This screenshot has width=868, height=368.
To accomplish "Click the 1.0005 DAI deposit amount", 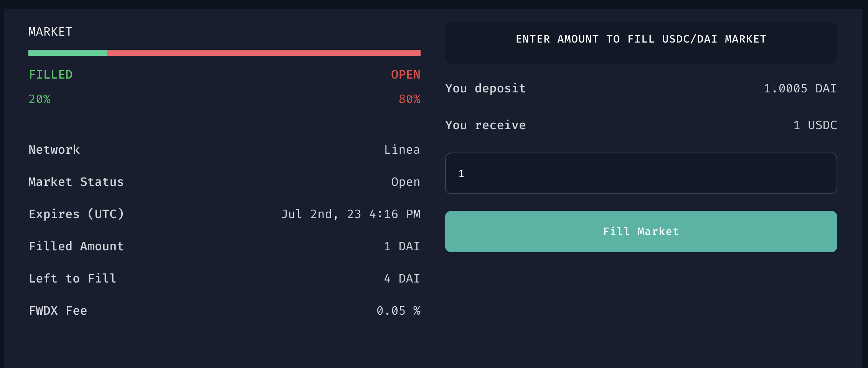I will point(800,89).
